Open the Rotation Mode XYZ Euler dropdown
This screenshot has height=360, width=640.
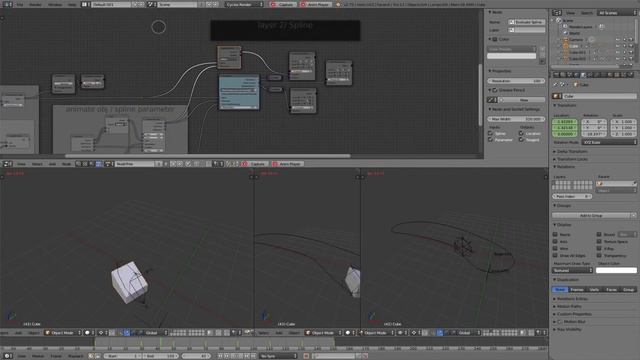click(x=609, y=142)
